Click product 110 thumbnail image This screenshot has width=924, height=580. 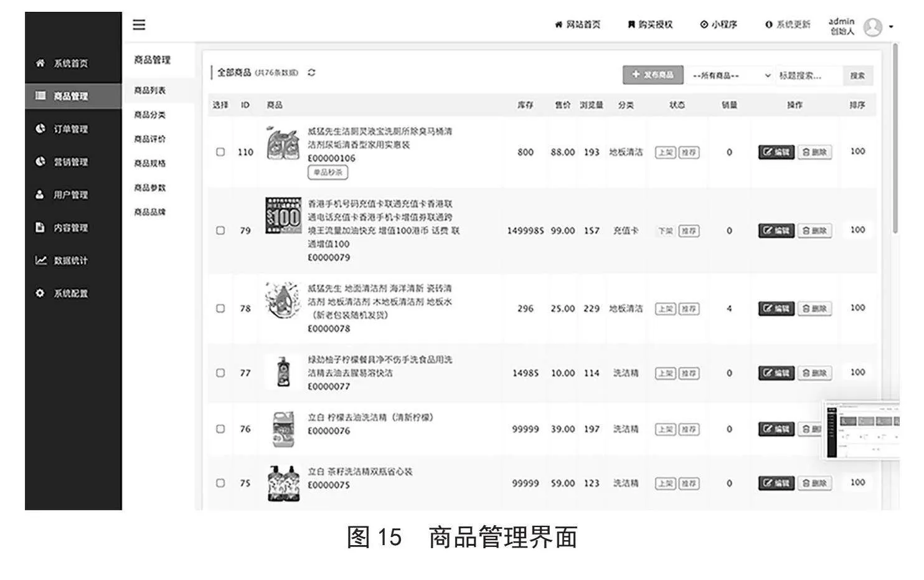(283, 144)
